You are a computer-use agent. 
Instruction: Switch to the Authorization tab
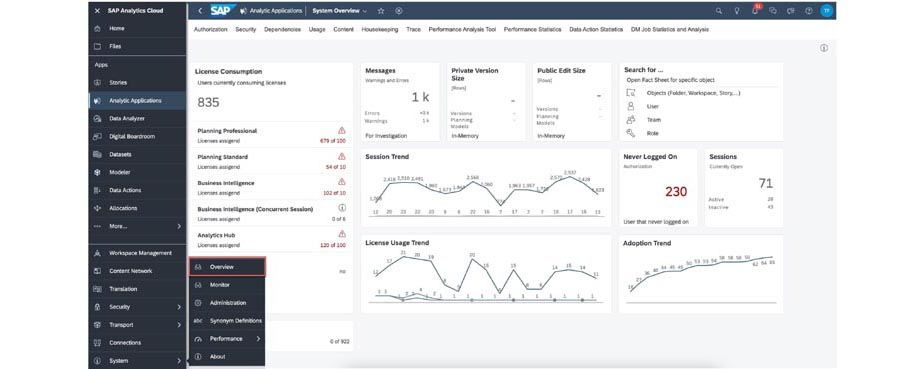coord(211,29)
